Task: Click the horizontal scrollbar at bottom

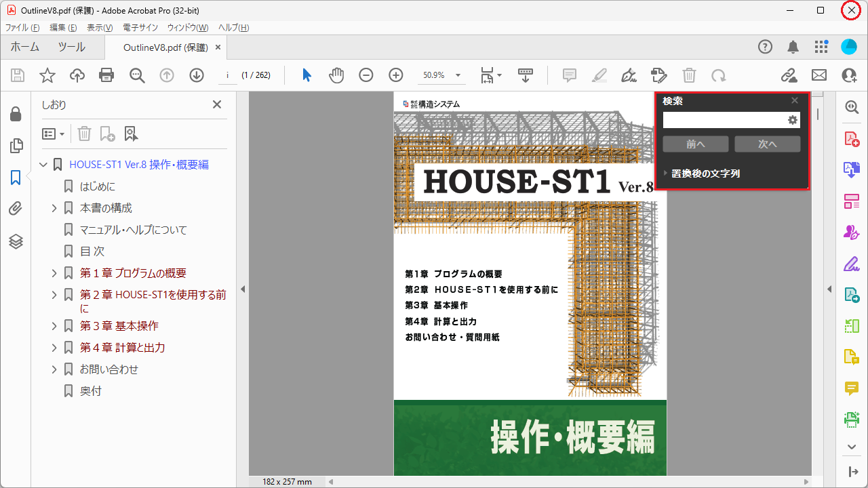Action: click(x=570, y=482)
